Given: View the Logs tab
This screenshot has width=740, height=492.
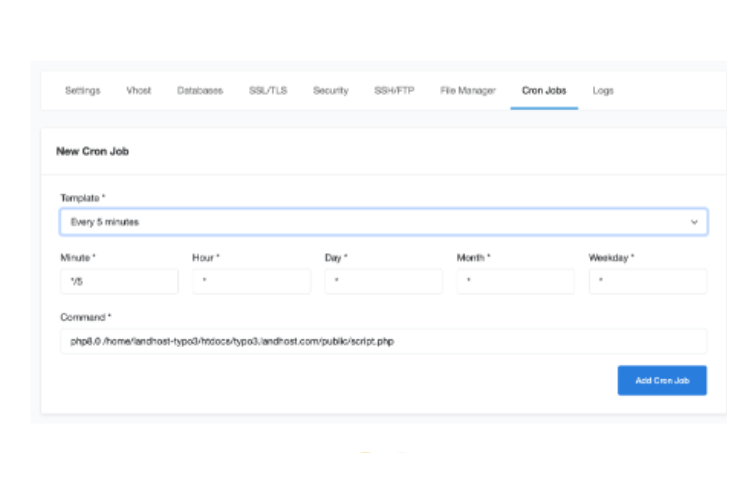Looking at the screenshot, I should coord(603,91).
